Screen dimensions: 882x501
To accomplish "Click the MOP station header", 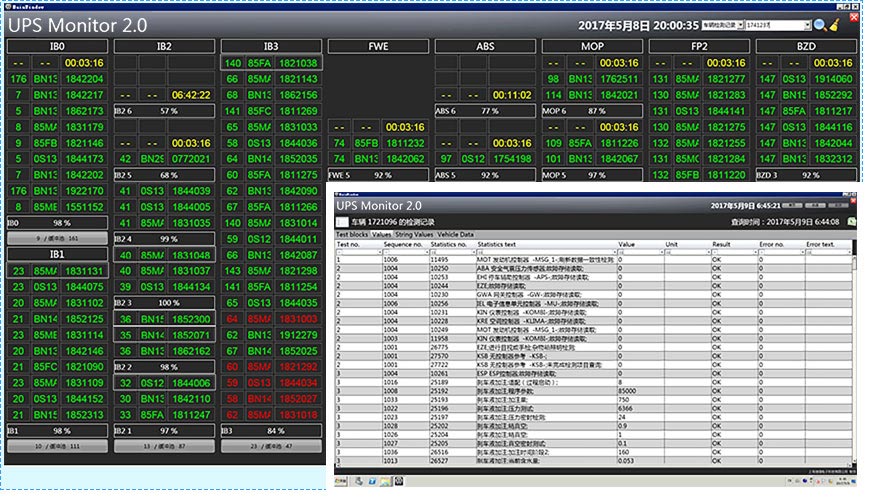I will click(592, 46).
